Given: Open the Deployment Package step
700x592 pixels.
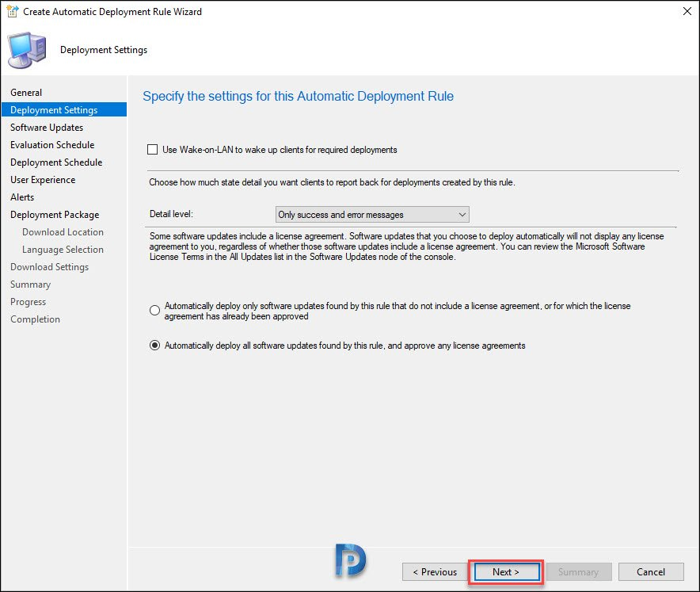Looking at the screenshot, I should coord(55,215).
